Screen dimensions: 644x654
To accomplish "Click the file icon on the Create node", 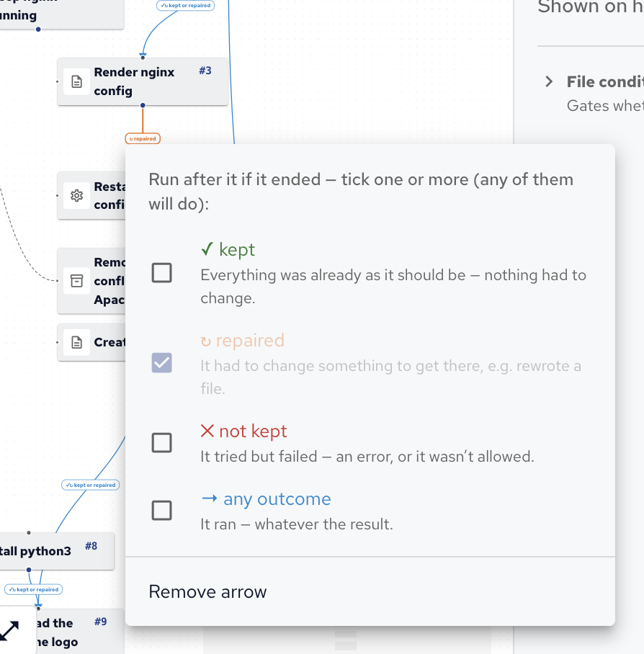I will pos(77,342).
